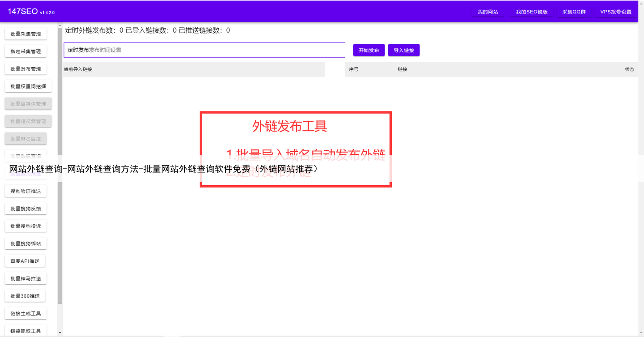
Task: Focus the 定时发布 time setting field
Action: pyautogui.click(x=204, y=50)
